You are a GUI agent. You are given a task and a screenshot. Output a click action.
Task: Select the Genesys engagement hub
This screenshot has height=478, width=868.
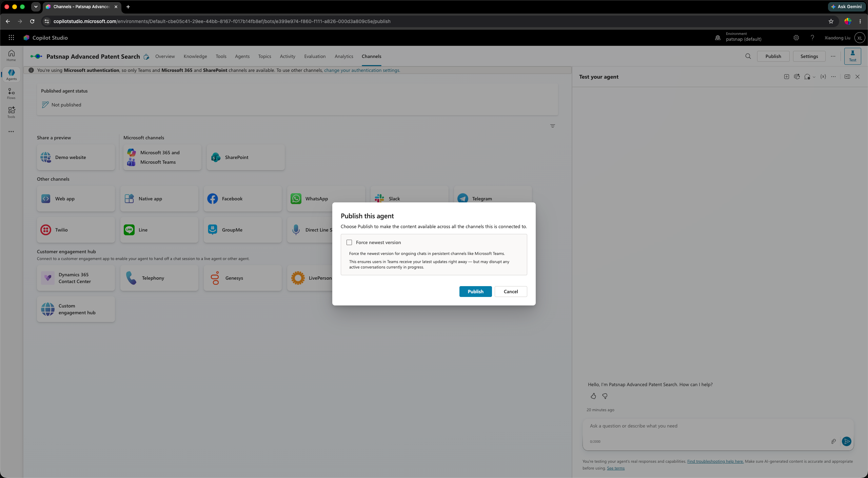click(x=243, y=278)
